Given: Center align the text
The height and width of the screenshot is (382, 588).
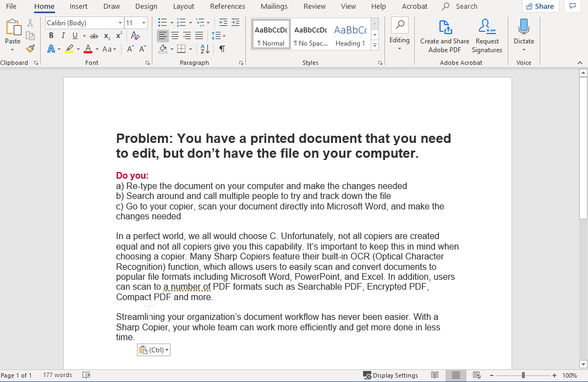Looking at the screenshot, I should tap(175, 36).
